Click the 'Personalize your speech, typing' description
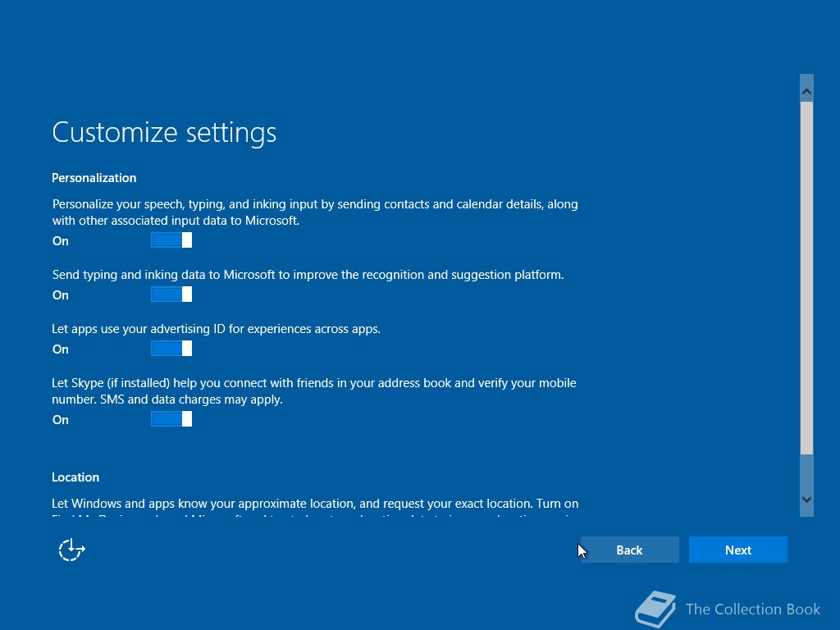Image resolution: width=840 pixels, height=630 pixels. pos(315,212)
